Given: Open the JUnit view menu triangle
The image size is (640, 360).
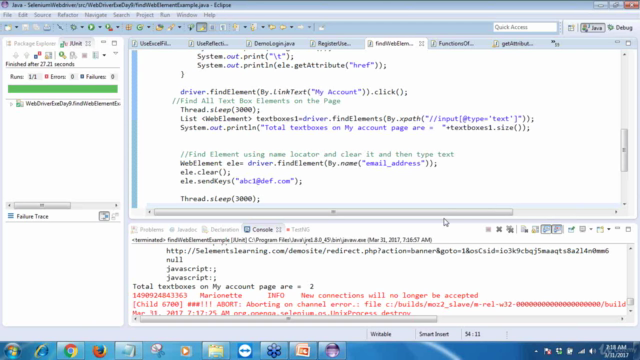Looking at the screenshot, I should click(116, 54).
